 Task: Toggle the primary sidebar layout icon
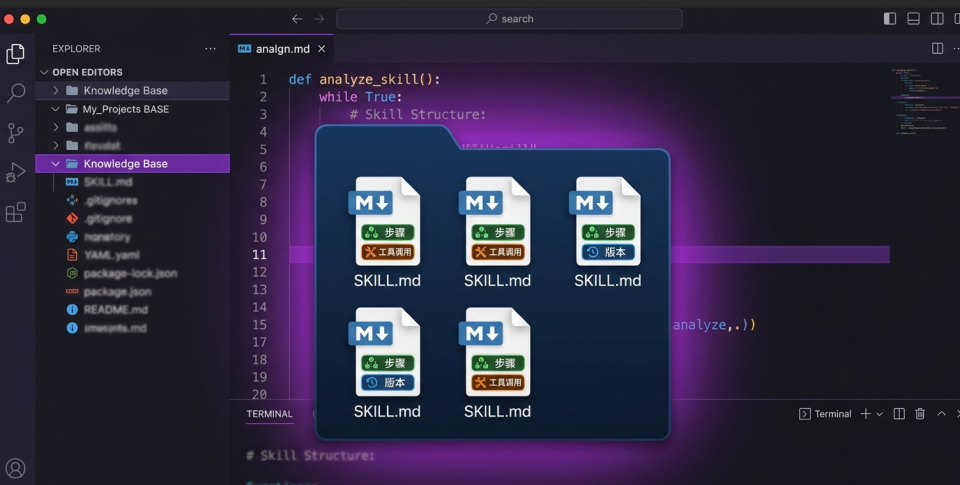(890, 19)
